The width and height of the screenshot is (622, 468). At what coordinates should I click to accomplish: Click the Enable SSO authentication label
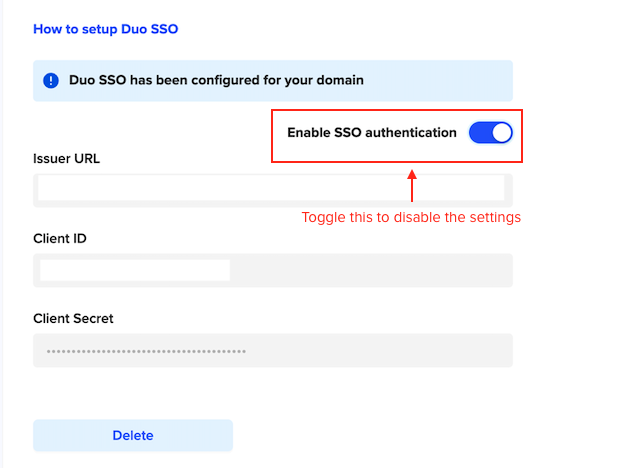point(371,133)
